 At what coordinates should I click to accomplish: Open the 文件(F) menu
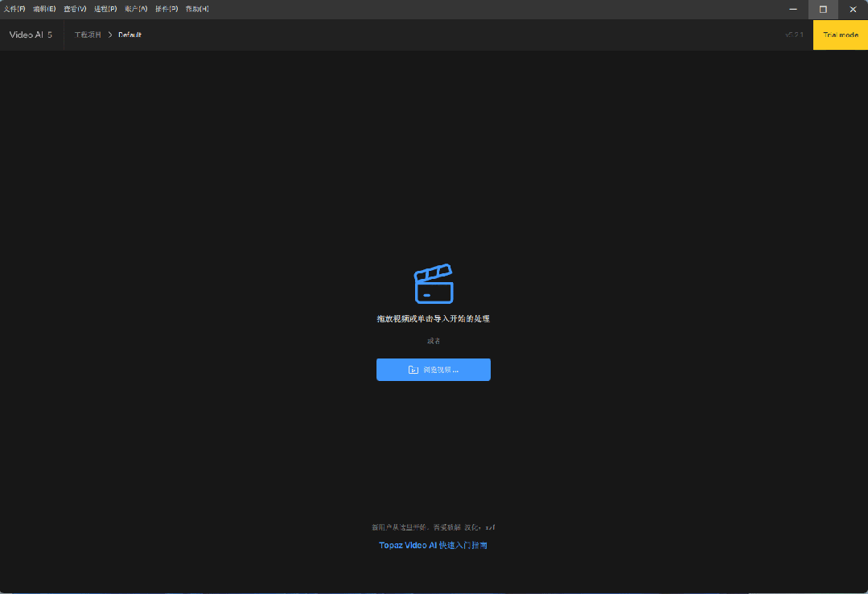[14, 9]
